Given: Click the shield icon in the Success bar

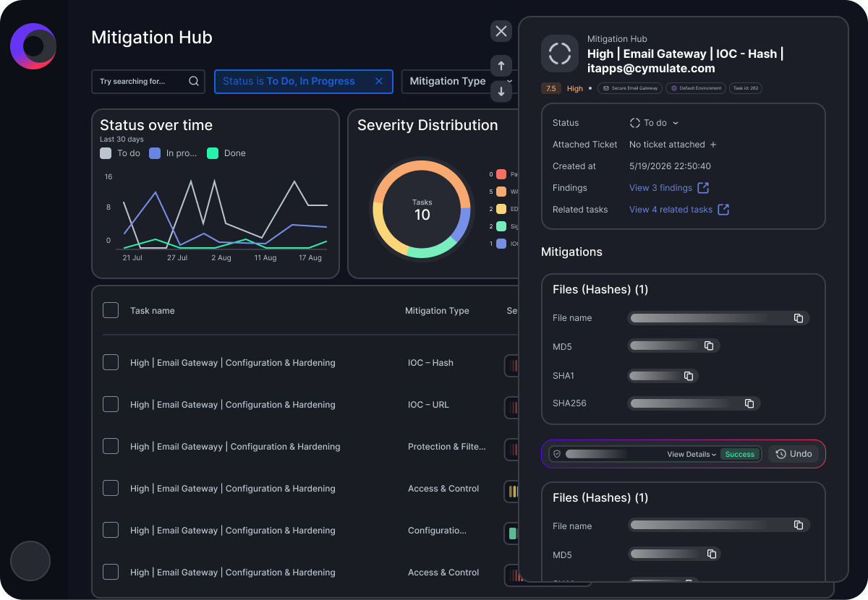Looking at the screenshot, I should point(557,455).
